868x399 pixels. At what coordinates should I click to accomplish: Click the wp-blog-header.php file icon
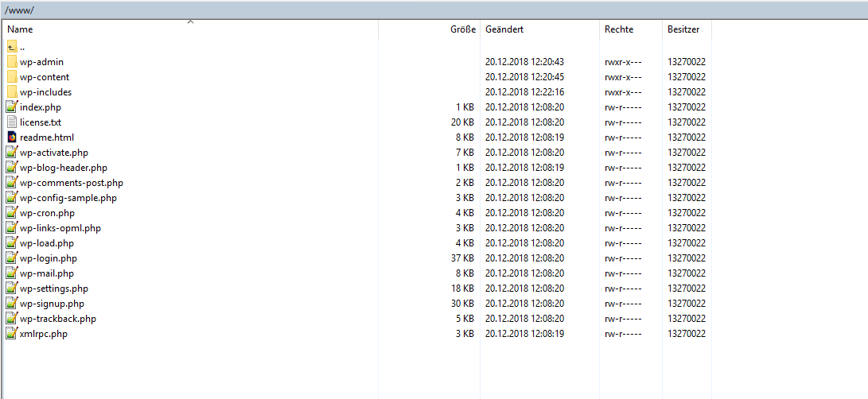[12, 167]
